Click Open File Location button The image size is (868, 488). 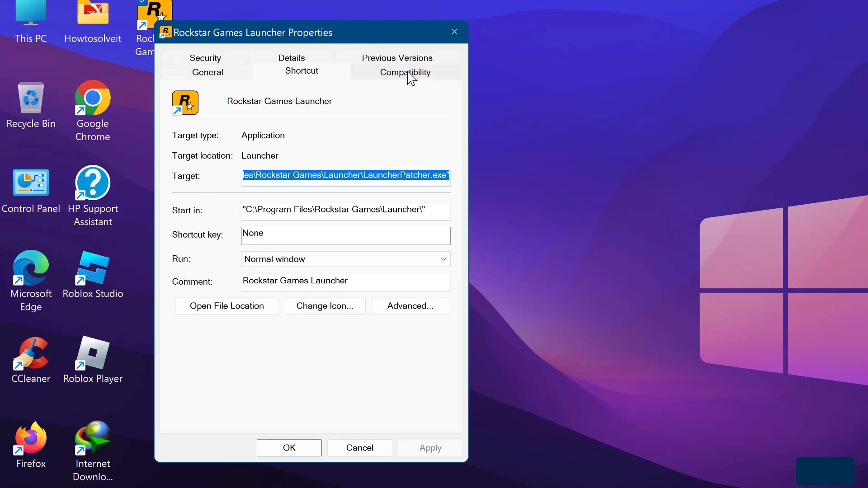[227, 306]
